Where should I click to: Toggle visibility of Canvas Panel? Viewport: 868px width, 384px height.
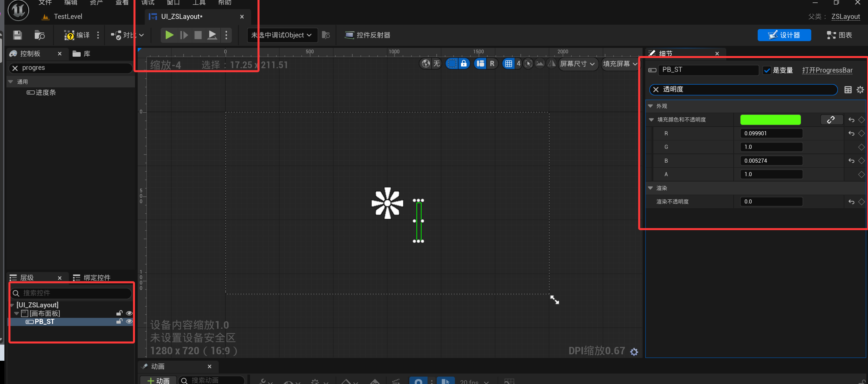pyautogui.click(x=129, y=313)
